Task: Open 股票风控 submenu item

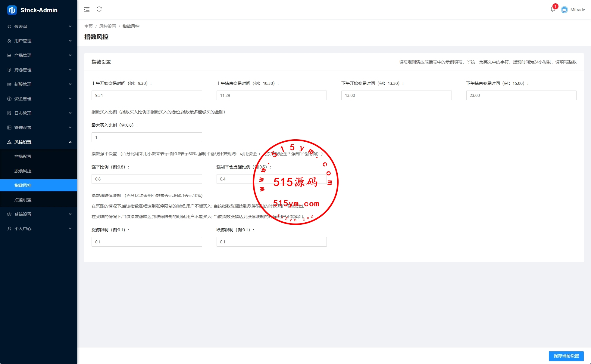Action: coord(23,171)
